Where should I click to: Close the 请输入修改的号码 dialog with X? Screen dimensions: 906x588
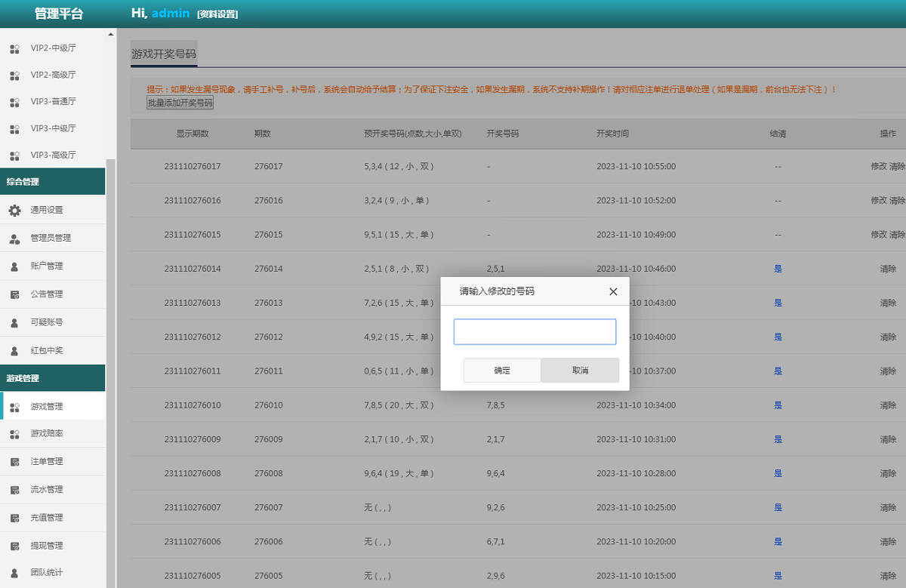click(613, 291)
